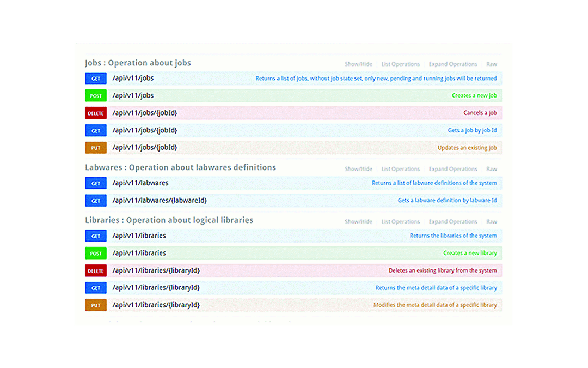Click 'Gets a labware definition by labware Id'
The width and height of the screenshot is (588, 368).
pos(448,201)
